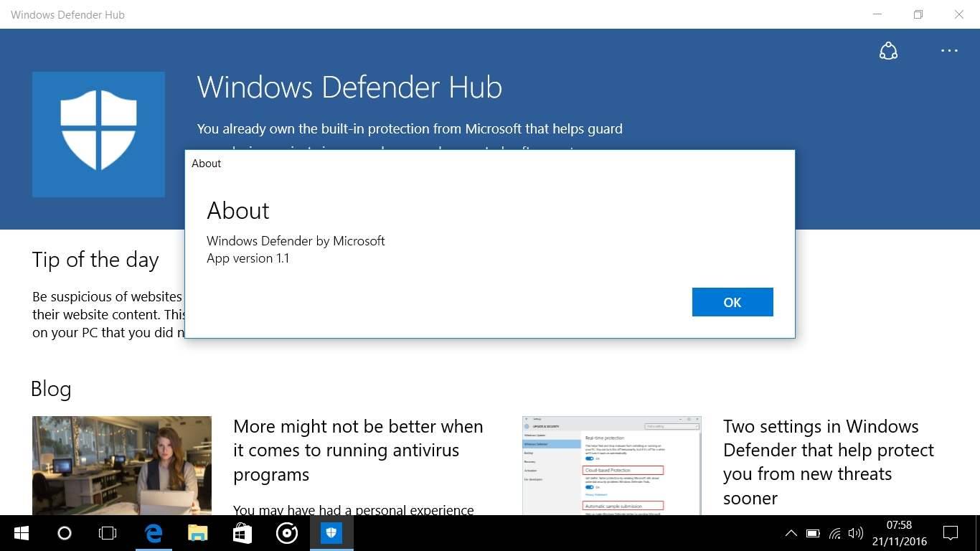Open File Explorer from the taskbar
Image resolution: width=980 pixels, height=551 pixels.
pos(197,533)
